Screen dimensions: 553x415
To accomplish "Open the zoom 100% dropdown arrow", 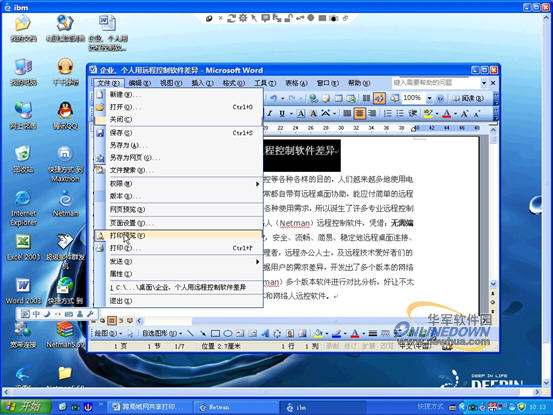I will pyautogui.click(x=429, y=98).
